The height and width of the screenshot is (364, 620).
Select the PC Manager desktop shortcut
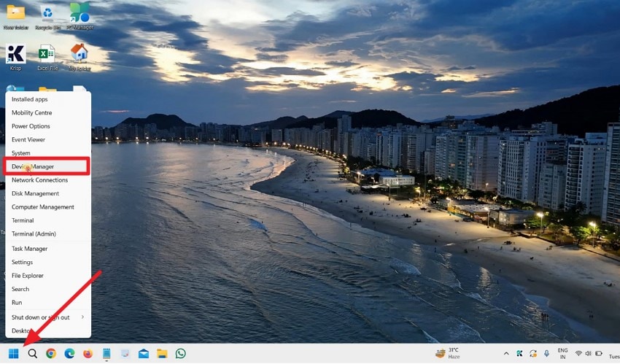[x=80, y=16]
